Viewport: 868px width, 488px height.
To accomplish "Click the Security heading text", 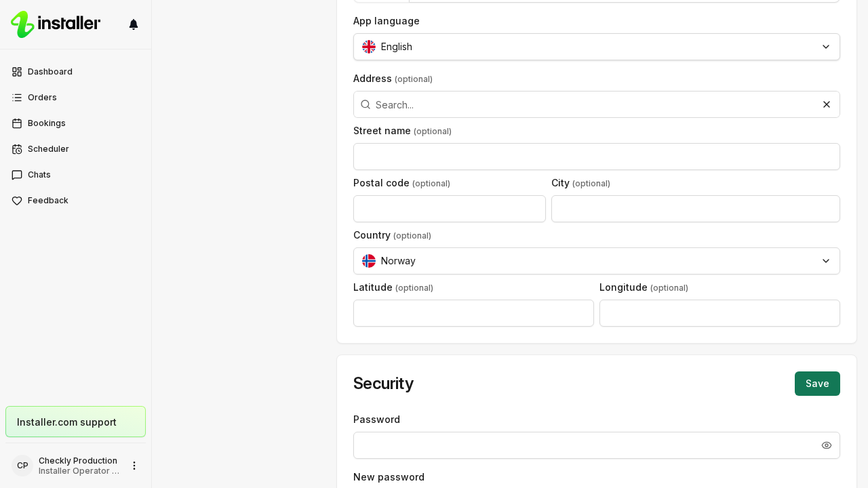I will pyautogui.click(x=384, y=384).
